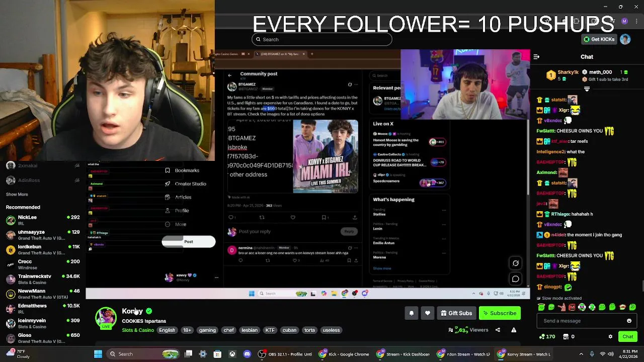The height and width of the screenshot is (362, 644).
Task: Open Microsoft Store from taskbar
Action: (217, 354)
